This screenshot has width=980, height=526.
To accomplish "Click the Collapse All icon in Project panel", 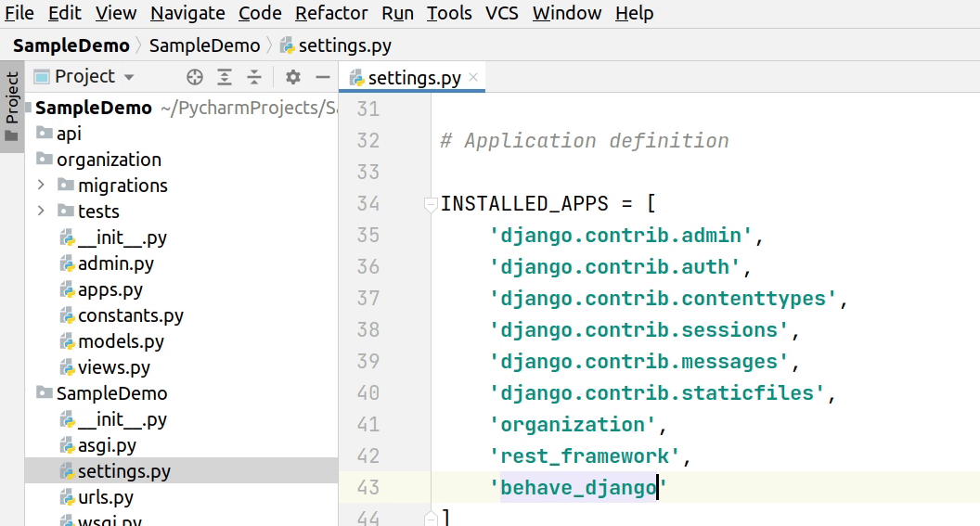I will [254, 77].
